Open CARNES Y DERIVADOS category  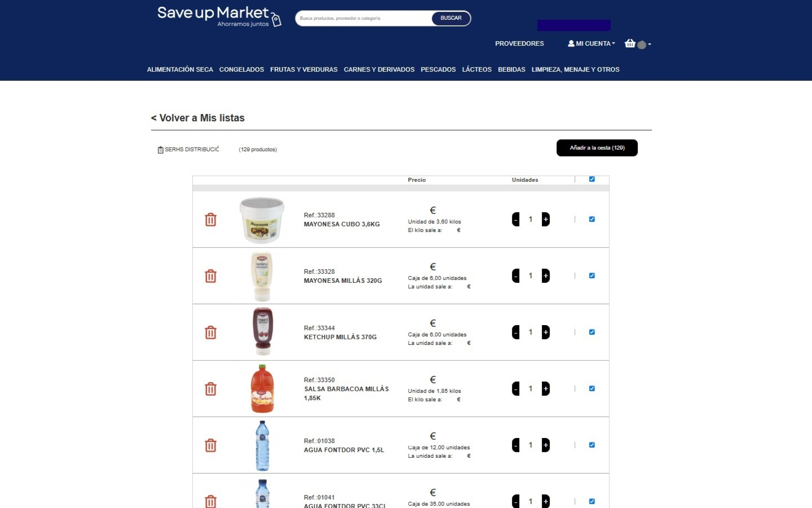click(379, 69)
